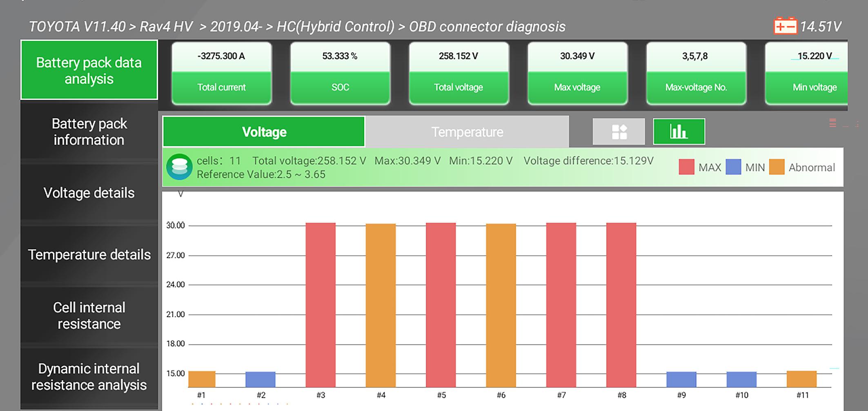Screen dimensions: 868x411
Task: Select Battery pack data analysis
Action: (89, 70)
